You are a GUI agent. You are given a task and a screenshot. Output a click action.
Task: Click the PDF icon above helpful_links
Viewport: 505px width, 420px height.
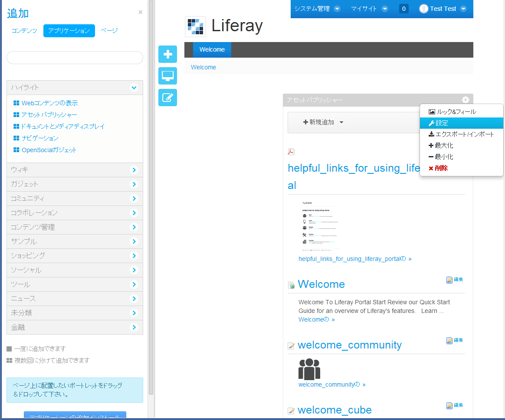291,152
